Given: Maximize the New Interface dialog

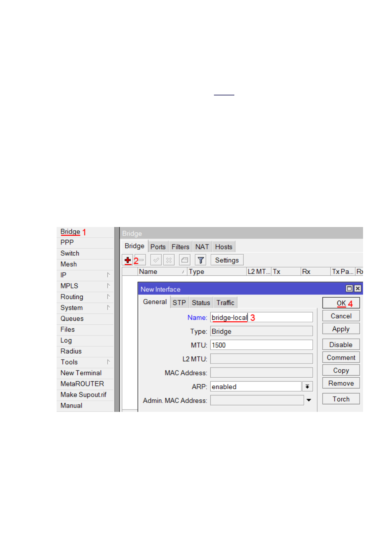Looking at the screenshot, I should point(349,289).
